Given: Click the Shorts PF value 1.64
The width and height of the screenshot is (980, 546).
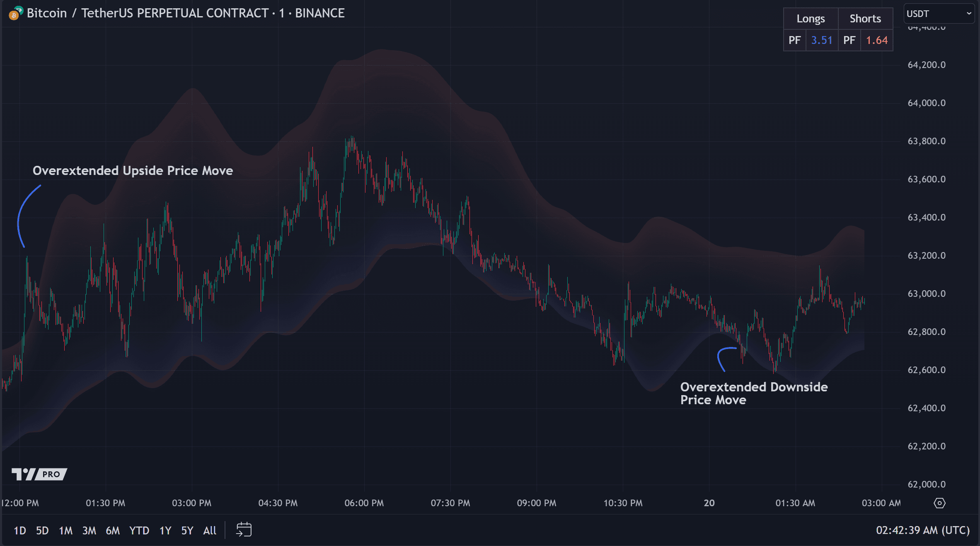Looking at the screenshot, I should (877, 40).
